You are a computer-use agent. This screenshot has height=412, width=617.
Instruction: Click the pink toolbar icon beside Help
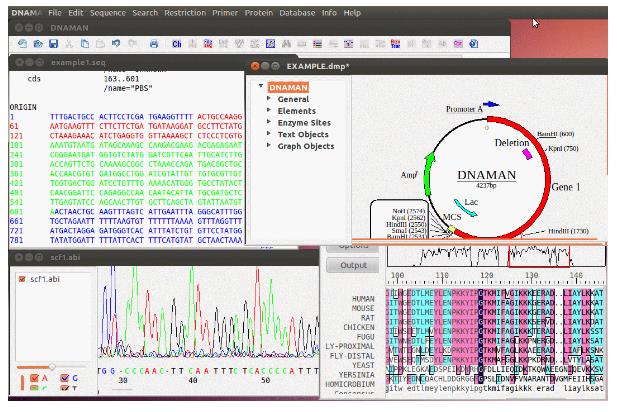click(458, 44)
